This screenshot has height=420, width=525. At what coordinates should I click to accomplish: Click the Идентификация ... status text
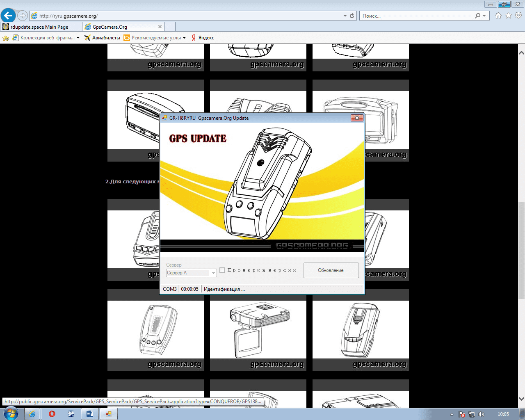(224, 289)
